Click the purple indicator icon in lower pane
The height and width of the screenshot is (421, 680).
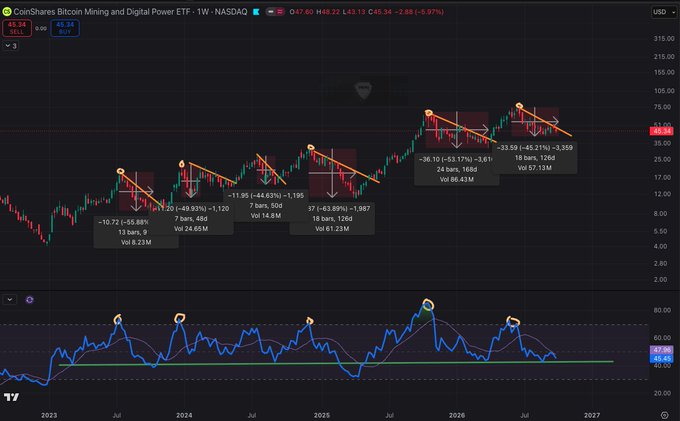[x=29, y=300]
